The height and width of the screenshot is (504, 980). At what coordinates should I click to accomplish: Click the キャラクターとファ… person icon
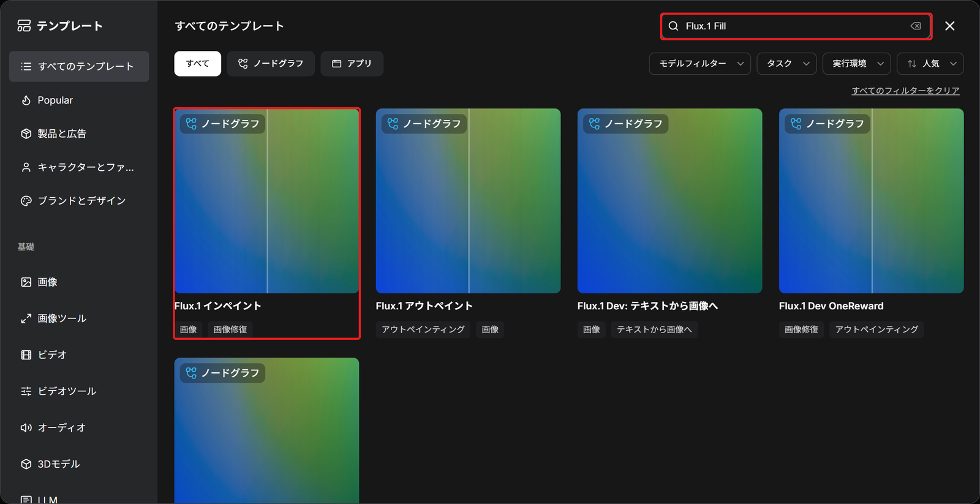coord(26,167)
